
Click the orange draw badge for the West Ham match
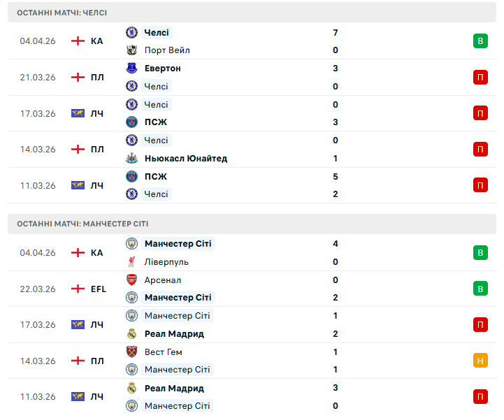pyautogui.click(x=480, y=361)
